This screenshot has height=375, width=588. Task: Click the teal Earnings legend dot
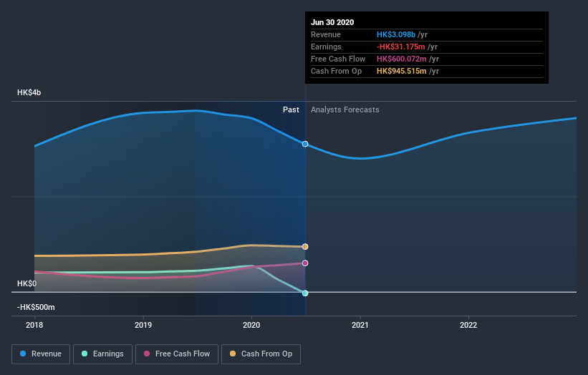[x=85, y=354]
